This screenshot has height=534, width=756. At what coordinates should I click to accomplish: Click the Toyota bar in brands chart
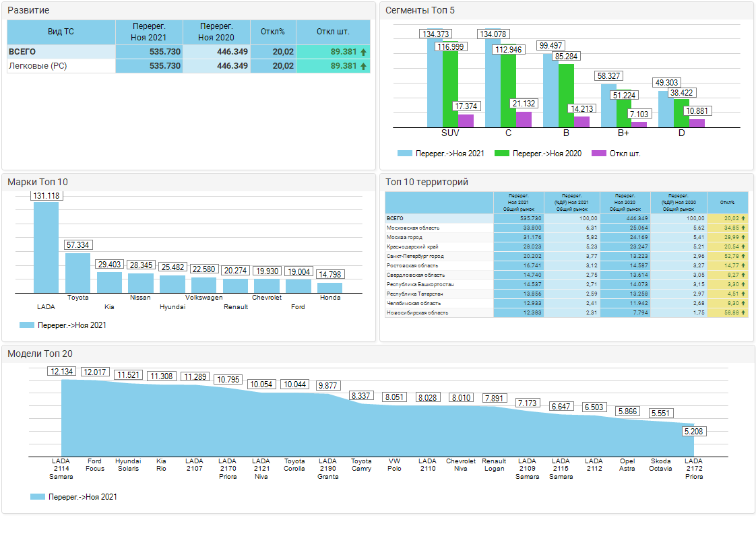pos(77,272)
